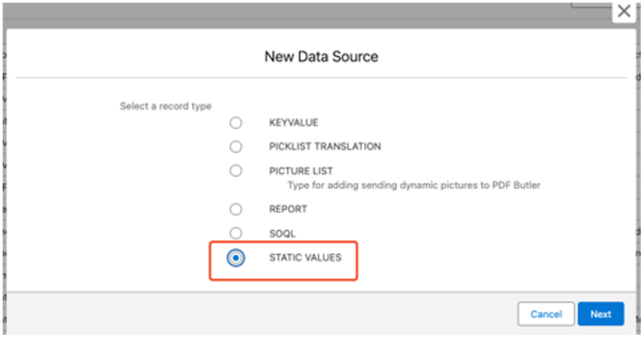Click the STATIC VALUES label text
The height and width of the screenshot is (338, 644).
tap(305, 258)
